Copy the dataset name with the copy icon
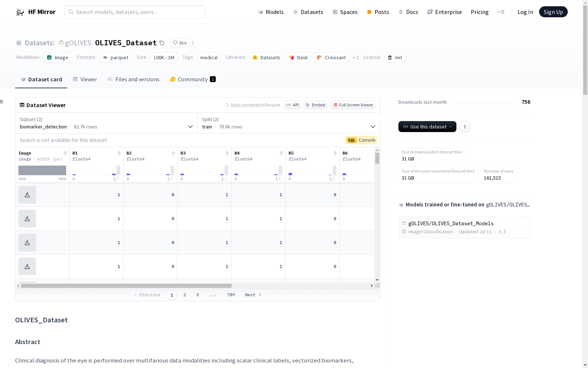 pyautogui.click(x=162, y=43)
